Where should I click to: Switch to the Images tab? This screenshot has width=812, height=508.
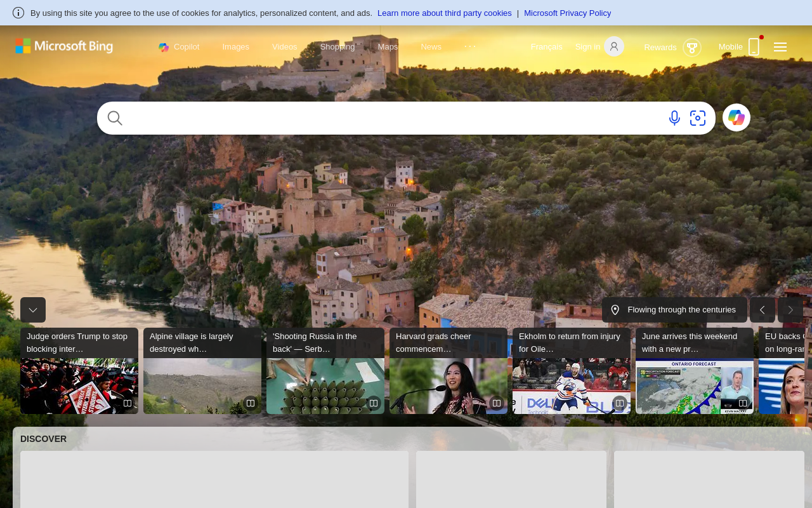coord(235,46)
